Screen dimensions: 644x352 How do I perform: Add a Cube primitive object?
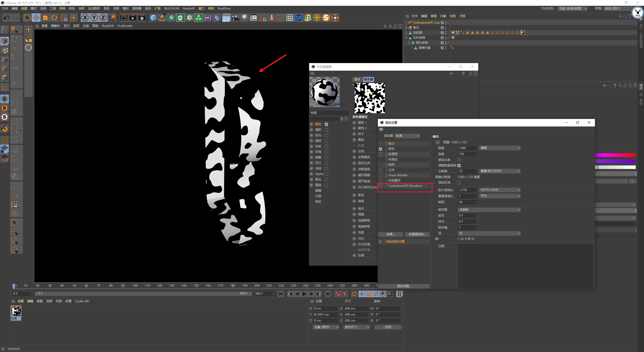pyautogui.click(x=153, y=18)
